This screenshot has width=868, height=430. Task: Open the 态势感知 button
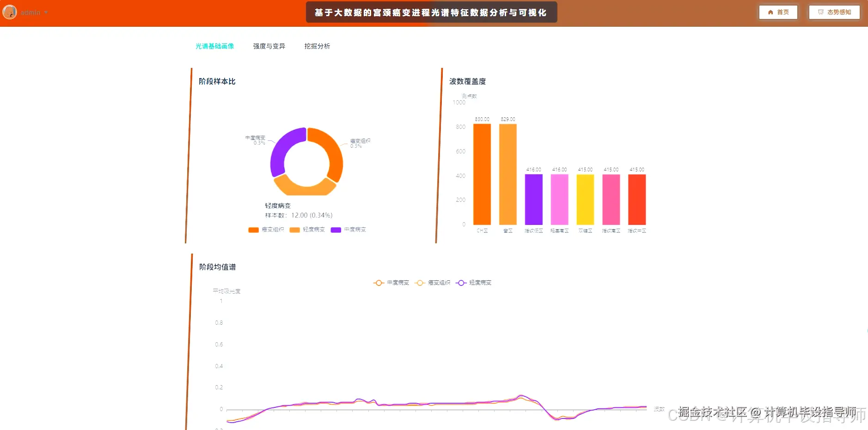[x=834, y=12]
